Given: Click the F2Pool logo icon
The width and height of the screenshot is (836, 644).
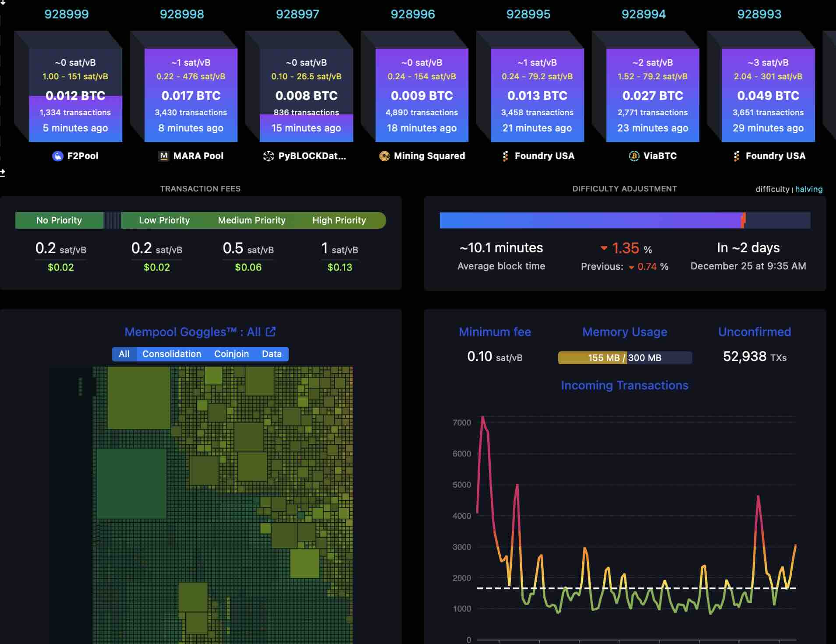Looking at the screenshot, I should (57, 156).
